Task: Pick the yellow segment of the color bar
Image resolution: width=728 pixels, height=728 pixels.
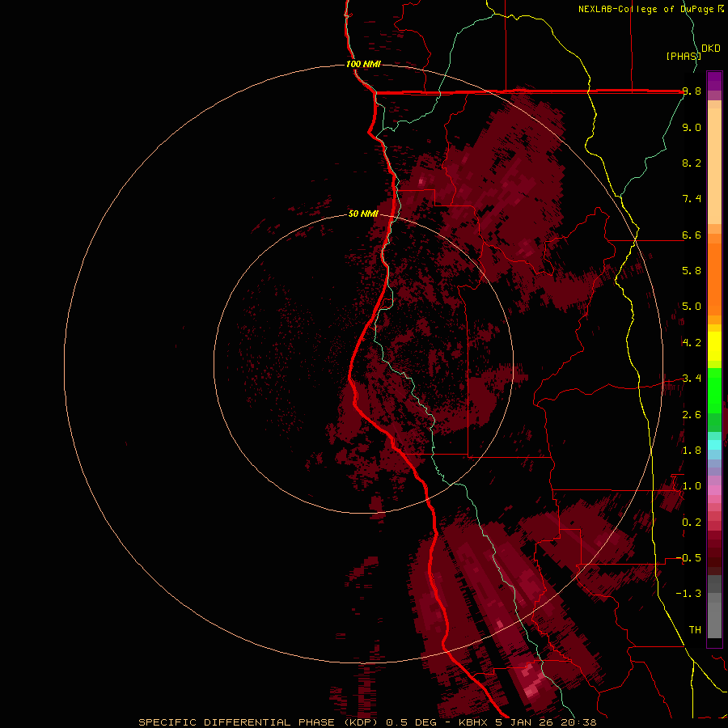Action: 714,346
